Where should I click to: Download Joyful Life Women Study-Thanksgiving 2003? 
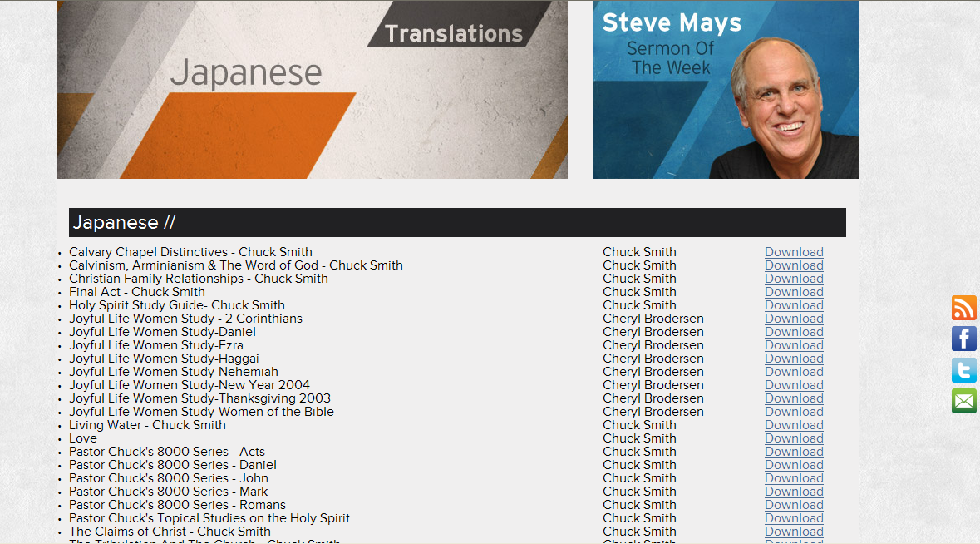coord(794,398)
